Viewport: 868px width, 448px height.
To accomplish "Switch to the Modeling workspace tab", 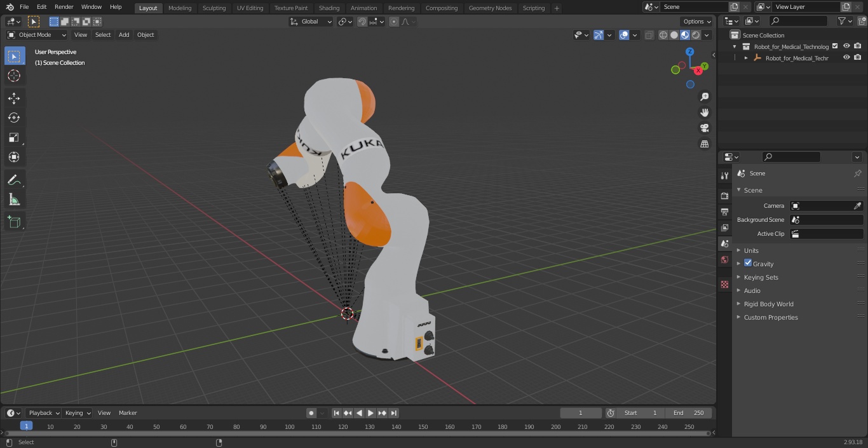I will click(x=180, y=8).
